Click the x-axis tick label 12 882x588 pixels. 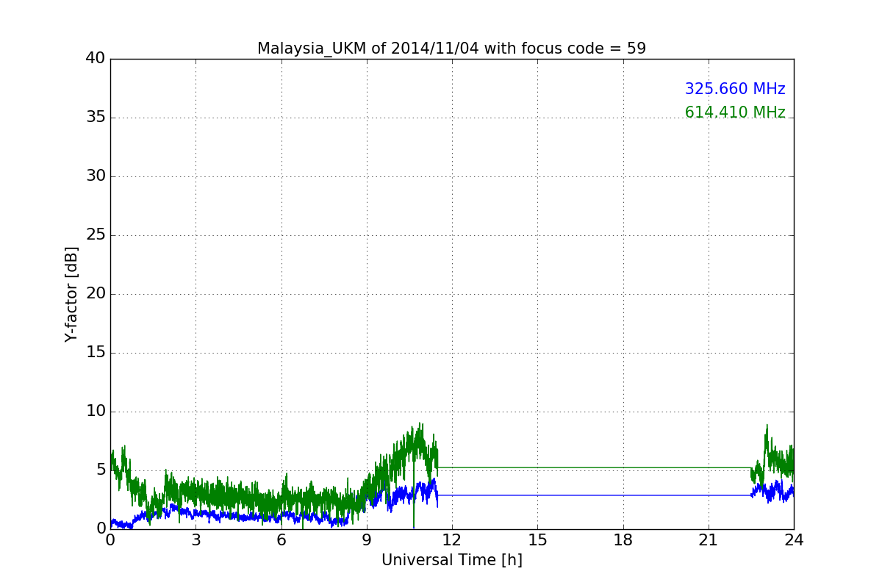452,540
